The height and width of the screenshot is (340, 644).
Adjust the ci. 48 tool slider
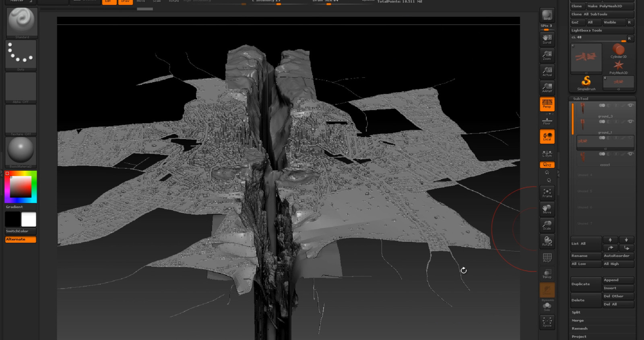598,38
